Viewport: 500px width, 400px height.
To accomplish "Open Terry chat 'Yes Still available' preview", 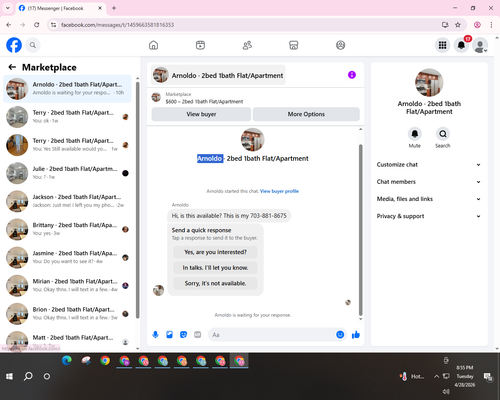I will click(x=67, y=145).
